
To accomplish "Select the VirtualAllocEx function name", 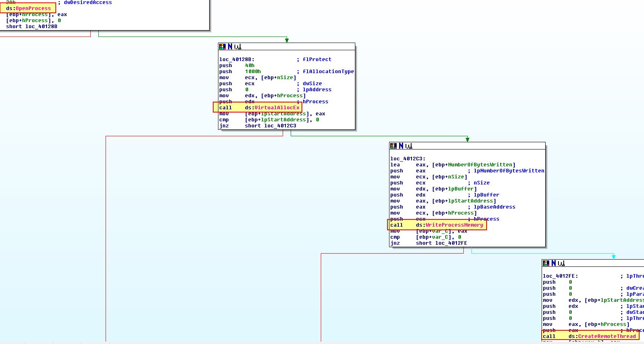I will (x=277, y=108).
